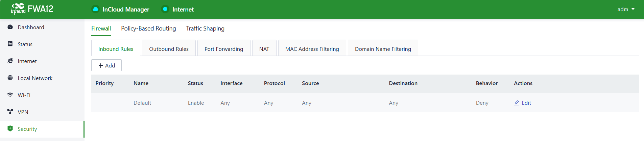Open the adm user dropdown menu
The image size is (644, 141).
click(626, 9)
